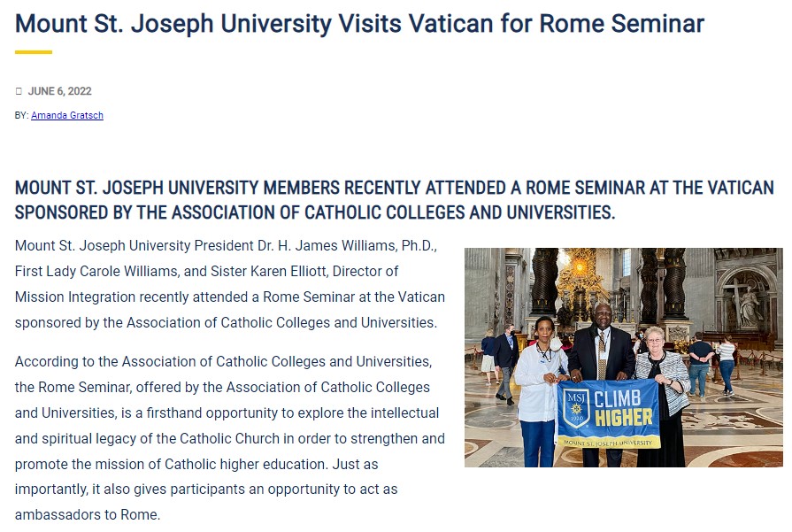
Task: Click the CLIMB HIGHER text on banner
Action: click(623, 408)
